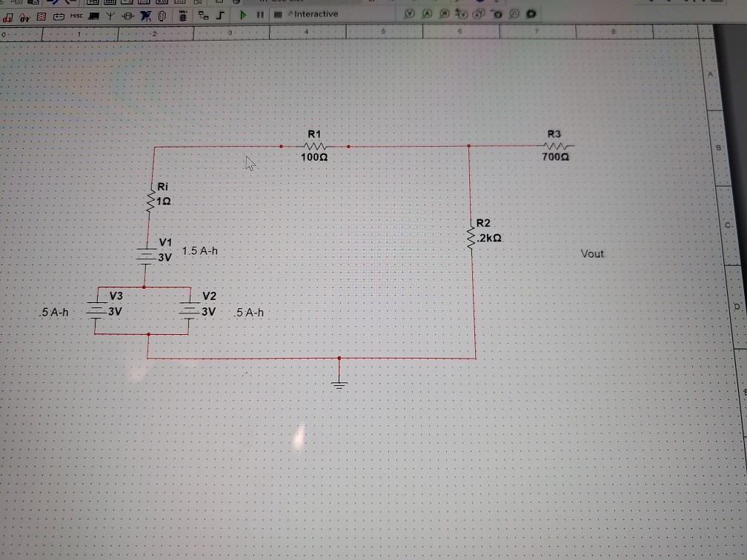The image size is (747, 560).
Task: Pause the simulation using the pause icon
Action: coord(261,13)
